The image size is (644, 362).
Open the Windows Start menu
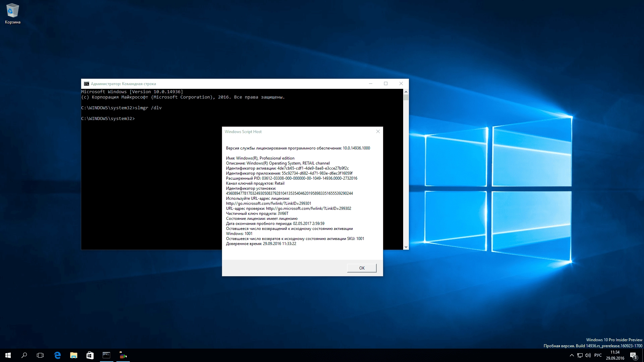tap(8, 355)
